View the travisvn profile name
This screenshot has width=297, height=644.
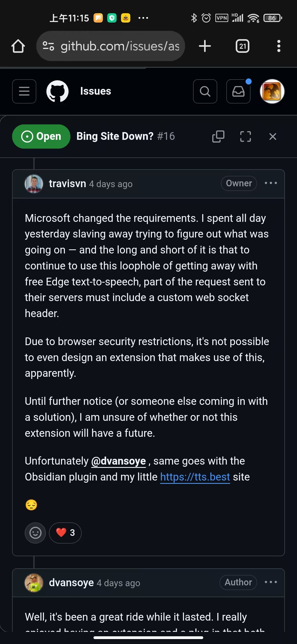[67, 184]
